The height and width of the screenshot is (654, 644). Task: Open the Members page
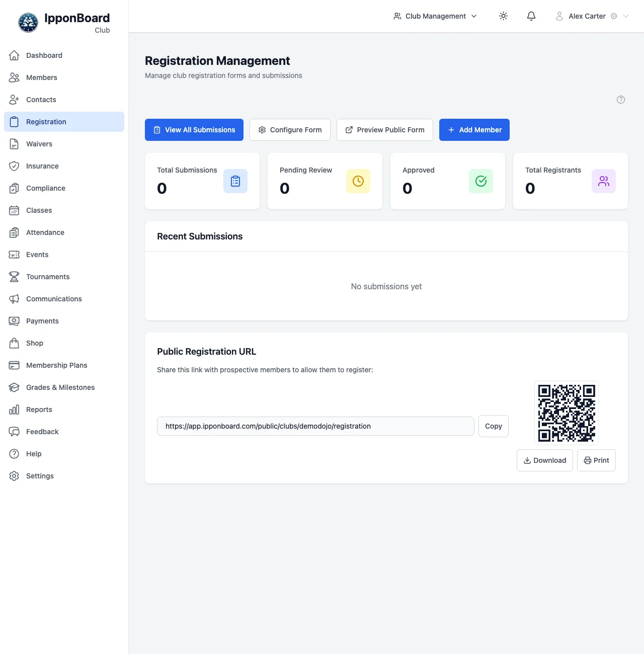[x=64, y=77]
